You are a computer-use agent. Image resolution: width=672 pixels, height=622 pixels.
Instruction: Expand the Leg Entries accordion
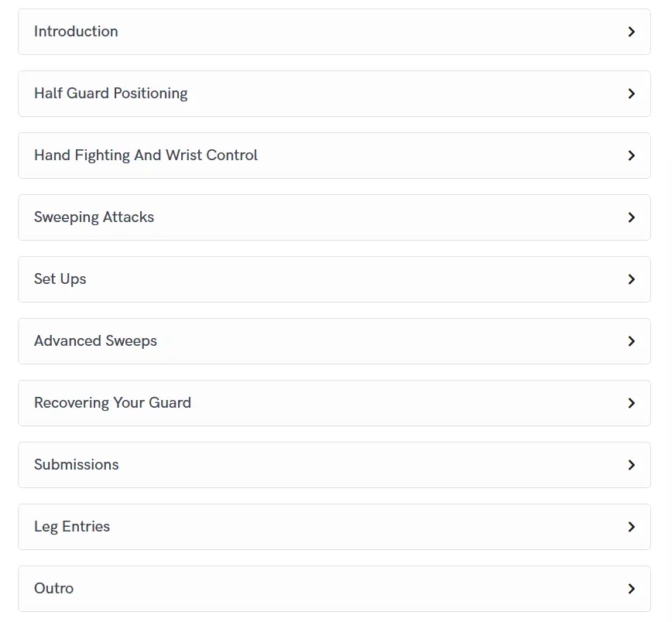tap(72, 527)
